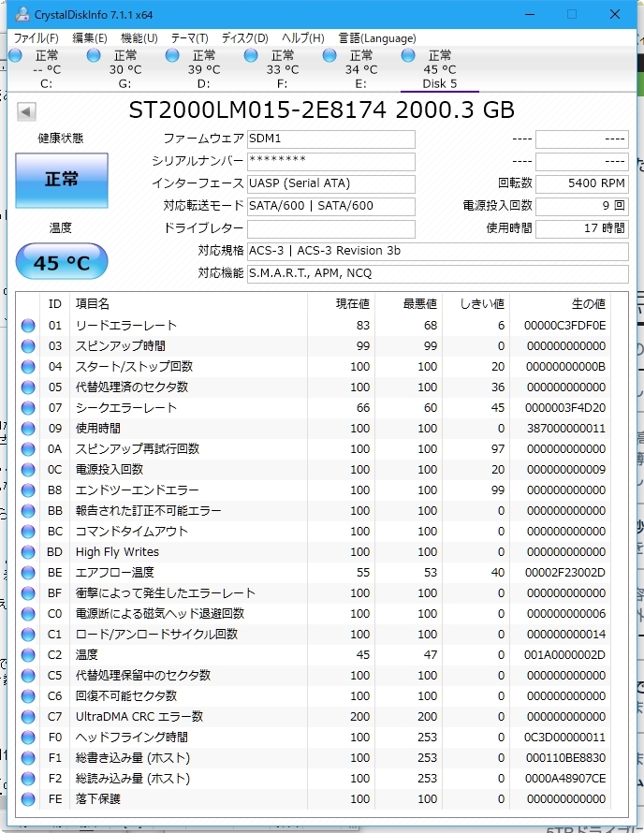Screen dimensions: 644x833
Task: Click the S.M.A.R.T., APM, NCQ features field
Action: (x=438, y=273)
